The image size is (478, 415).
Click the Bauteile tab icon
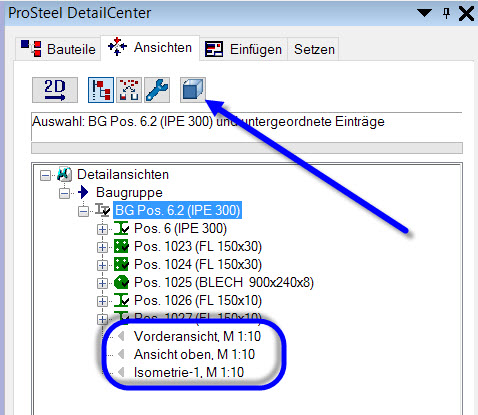[x=31, y=48]
